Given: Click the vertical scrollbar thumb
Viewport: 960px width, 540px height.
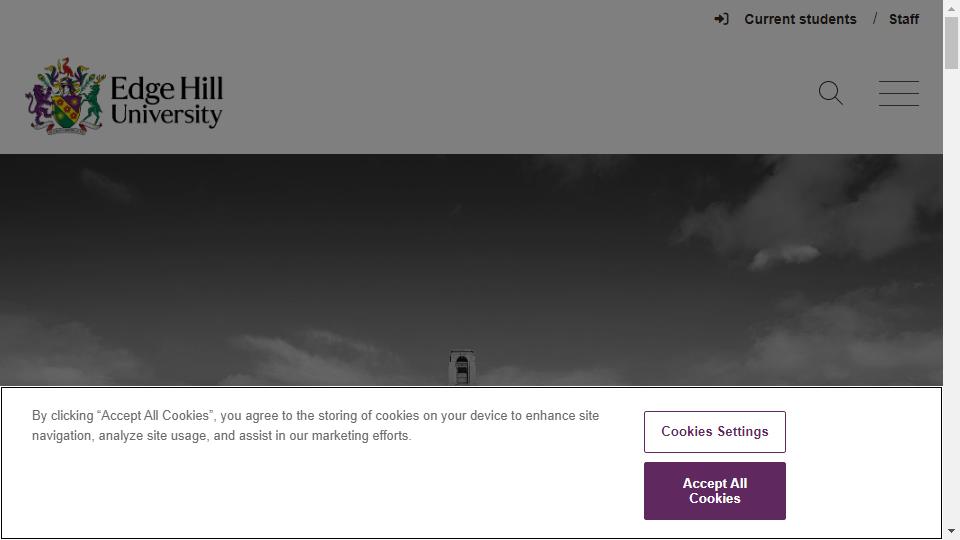Looking at the screenshot, I should pos(951,43).
